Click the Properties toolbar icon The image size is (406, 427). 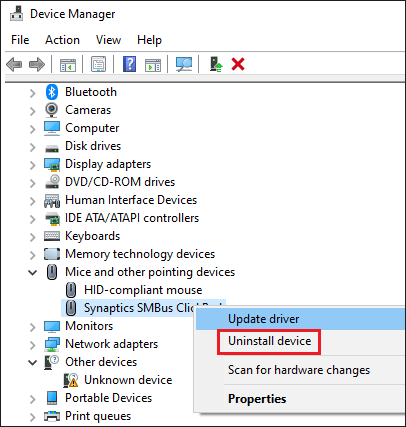[98, 64]
